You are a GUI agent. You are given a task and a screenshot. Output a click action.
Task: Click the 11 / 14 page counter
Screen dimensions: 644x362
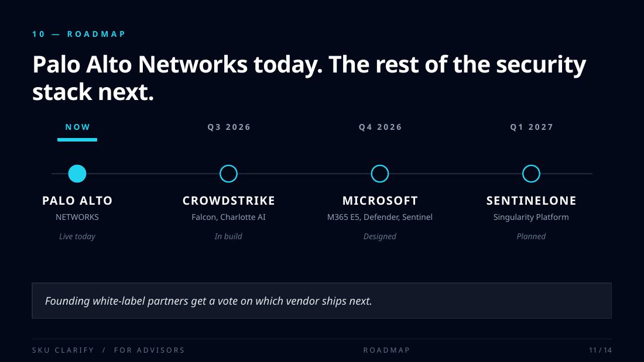coord(600,350)
